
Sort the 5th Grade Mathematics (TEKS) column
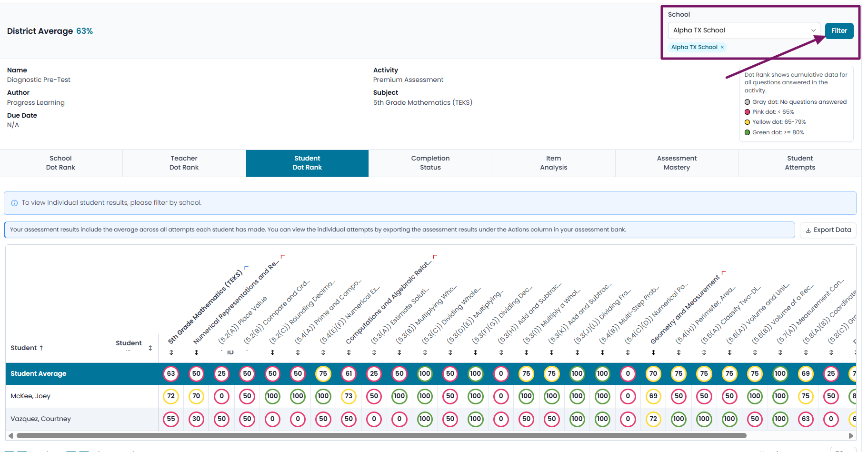coord(171,352)
